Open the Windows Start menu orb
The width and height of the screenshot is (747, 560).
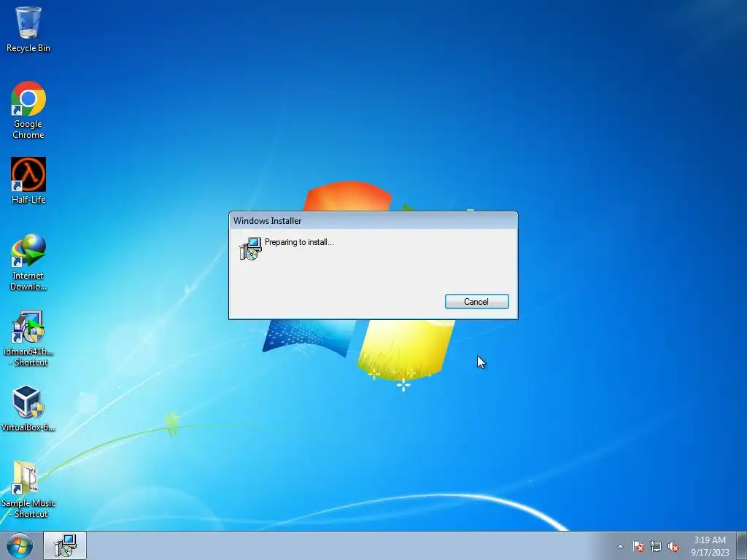point(20,545)
